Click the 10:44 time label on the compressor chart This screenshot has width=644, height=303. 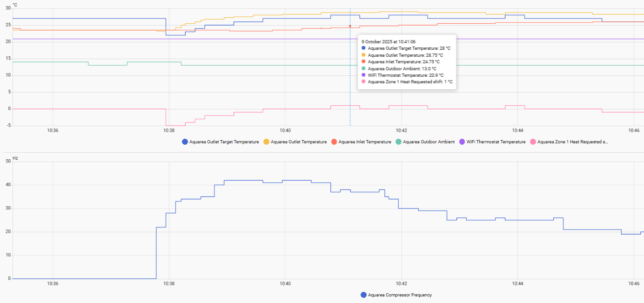click(517, 283)
